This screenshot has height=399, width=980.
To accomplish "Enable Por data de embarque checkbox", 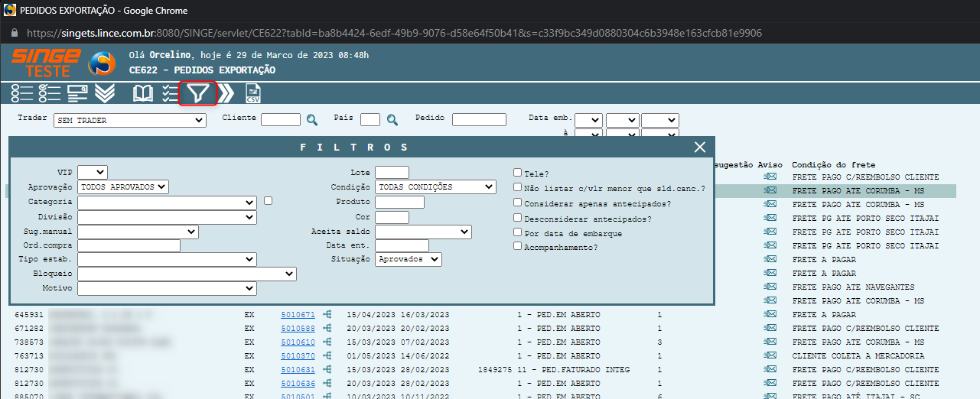I will [x=518, y=232].
